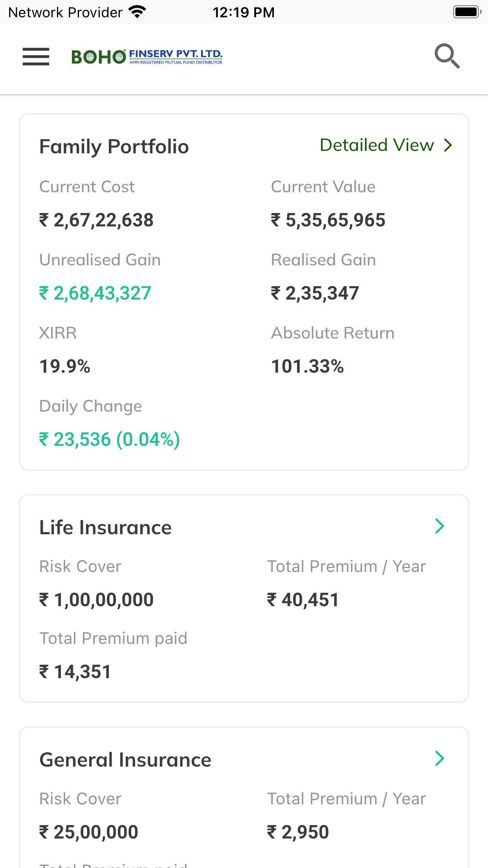Tap the Life Insurance heading
488x868 pixels.
pos(105,528)
